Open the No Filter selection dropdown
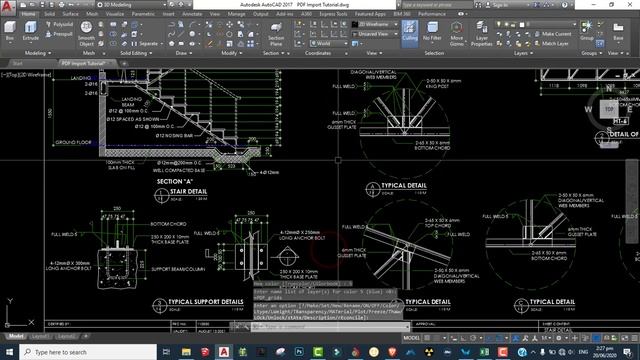The height and width of the screenshot is (360, 640). pyautogui.click(x=432, y=32)
